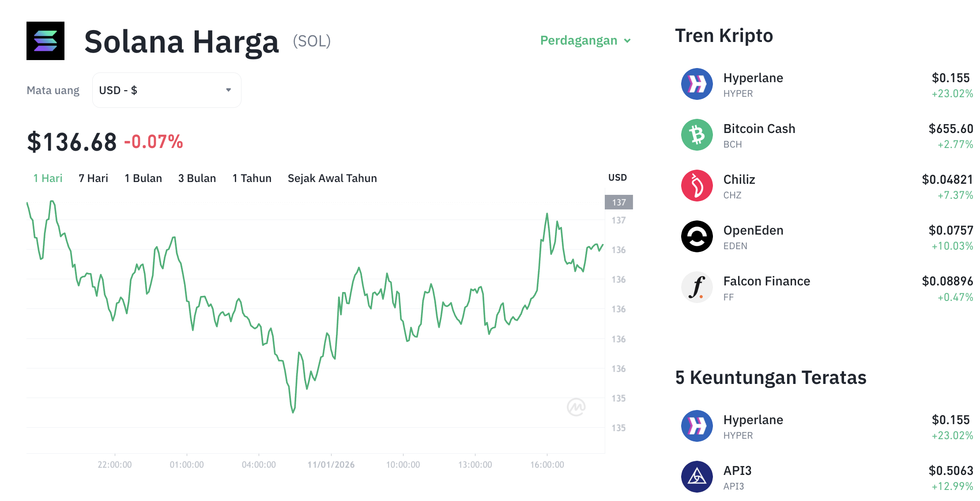Switch to the 1 Bulan tab
This screenshot has width=980, height=501.
click(143, 178)
